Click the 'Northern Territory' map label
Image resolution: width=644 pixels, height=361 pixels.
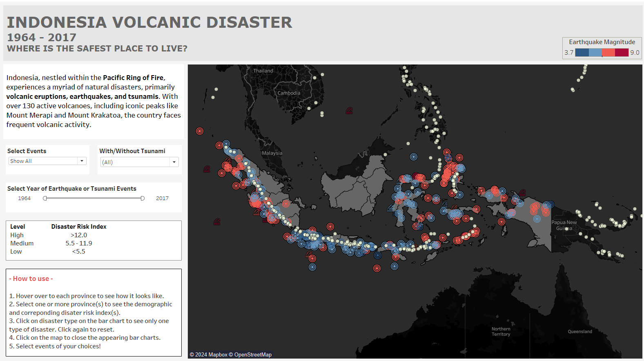501,332
